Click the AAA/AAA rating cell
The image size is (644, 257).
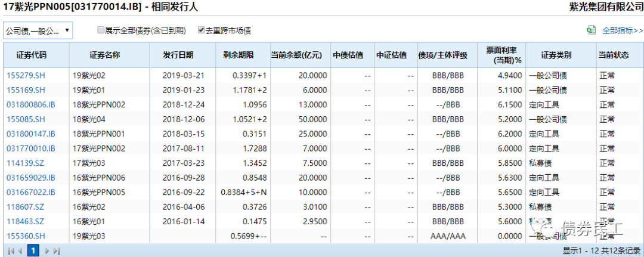[448, 236]
